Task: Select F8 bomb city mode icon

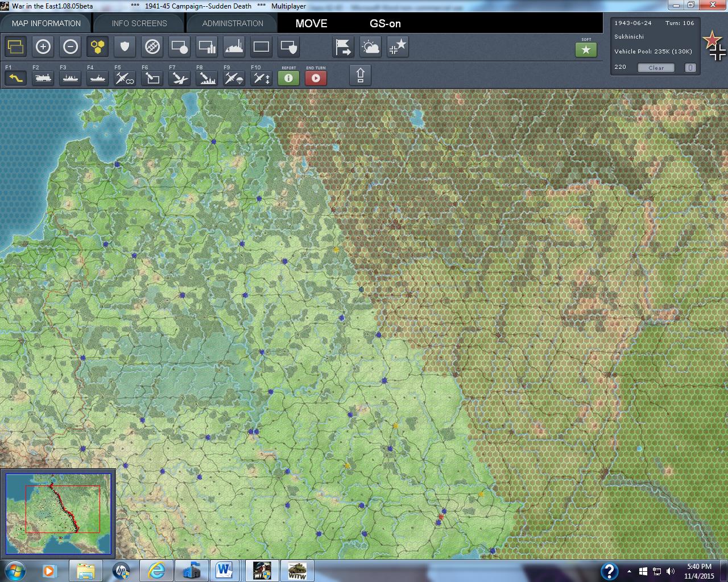Action: pos(207,77)
